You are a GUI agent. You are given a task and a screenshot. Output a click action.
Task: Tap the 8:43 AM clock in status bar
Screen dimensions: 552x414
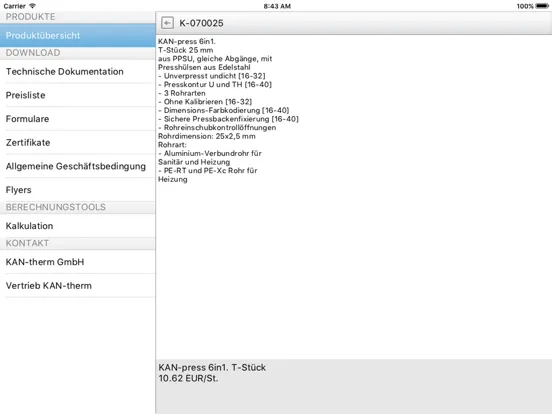pos(277,6)
